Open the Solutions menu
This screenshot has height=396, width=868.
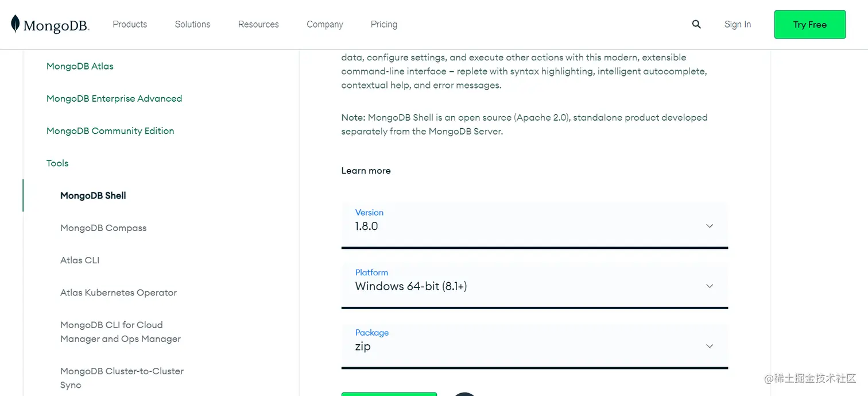coord(192,24)
